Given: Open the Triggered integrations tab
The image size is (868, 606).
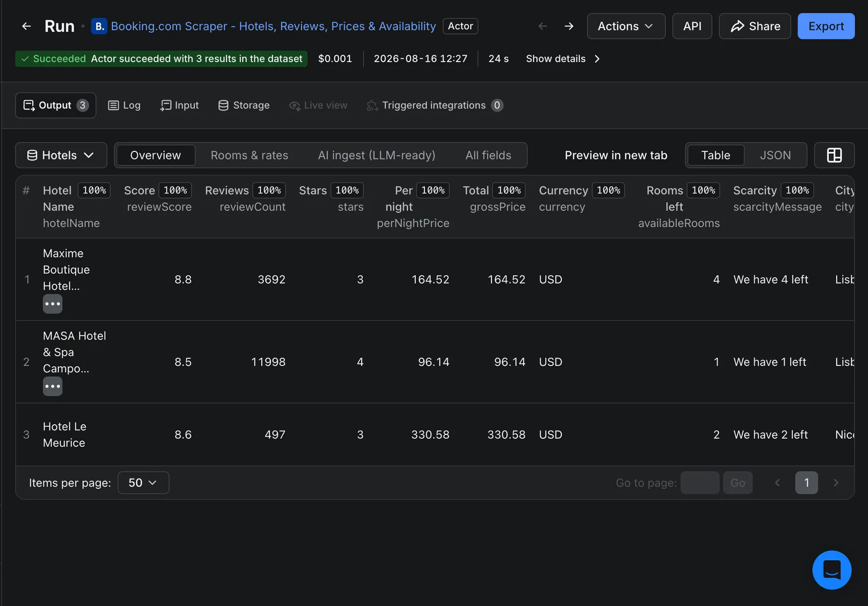Looking at the screenshot, I should 434,105.
